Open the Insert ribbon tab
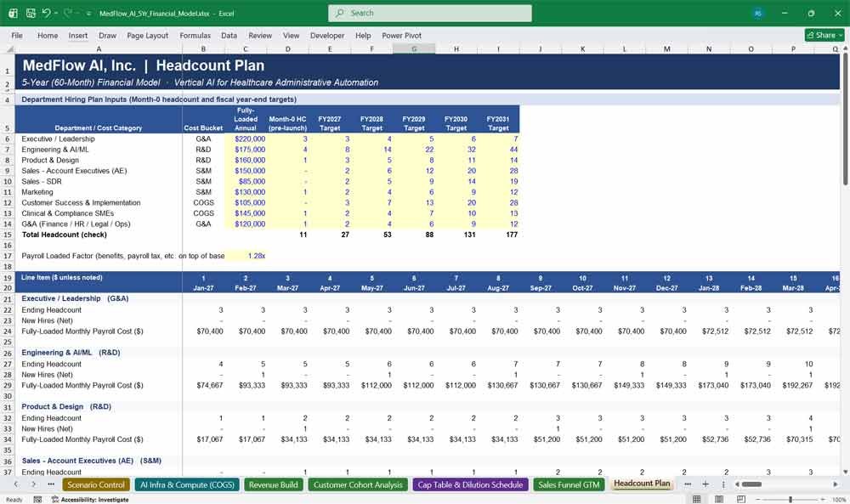Viewport: 850px width, 504px height. click(x=78, y=35)
